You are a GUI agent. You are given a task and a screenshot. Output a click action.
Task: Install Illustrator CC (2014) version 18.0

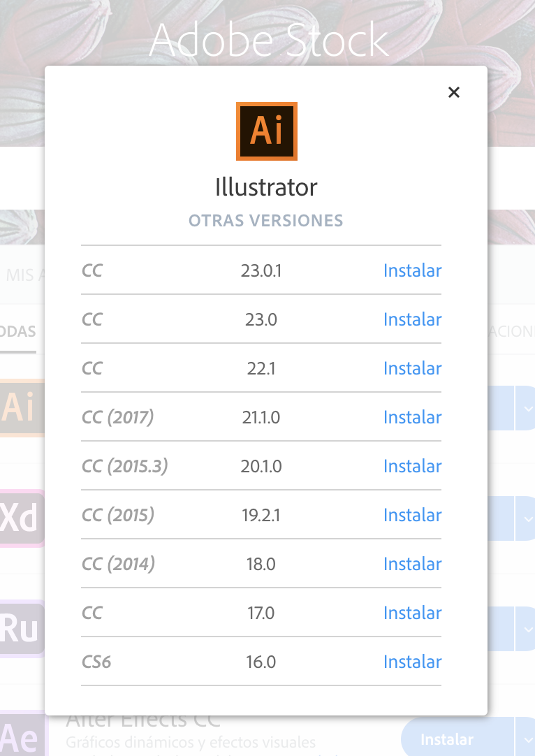pos(412,564)
